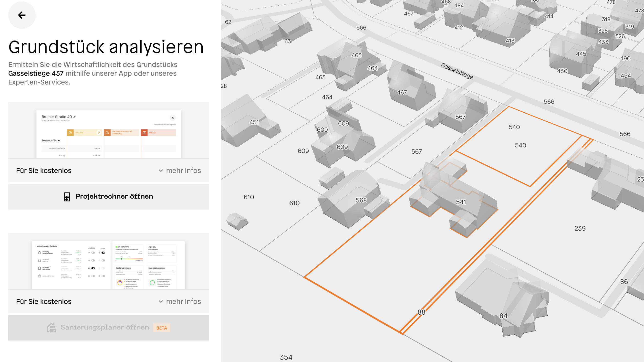Image resolution: width=644 pixels, height=362 pixels.
Task: Click the calculator icon in Projektrechner button
Action: [67, 197]
